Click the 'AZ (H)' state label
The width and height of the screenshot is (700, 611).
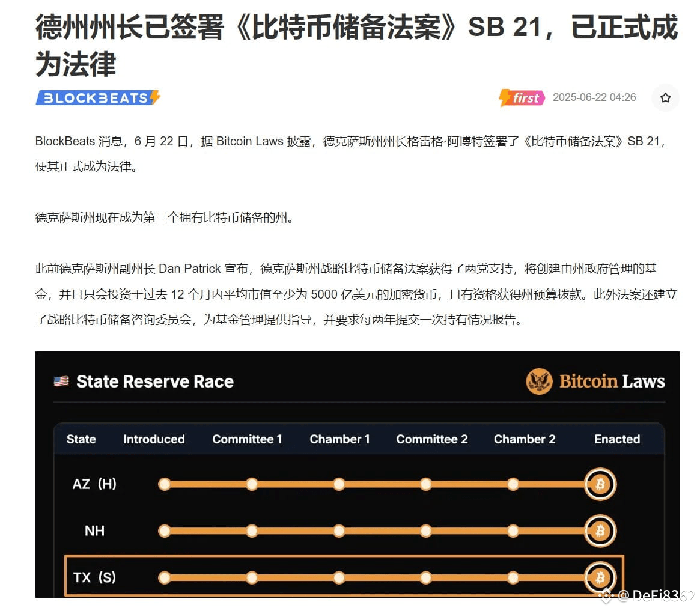click(94, 484)
